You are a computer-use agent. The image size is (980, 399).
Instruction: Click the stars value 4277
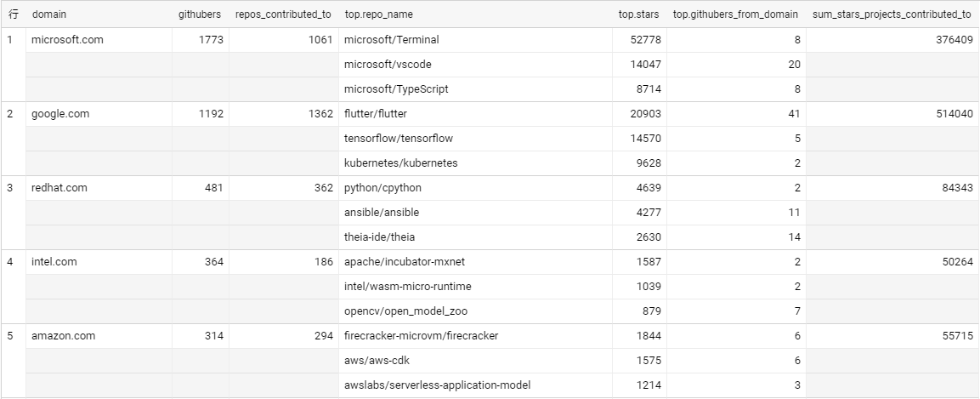tap(649, 213)
